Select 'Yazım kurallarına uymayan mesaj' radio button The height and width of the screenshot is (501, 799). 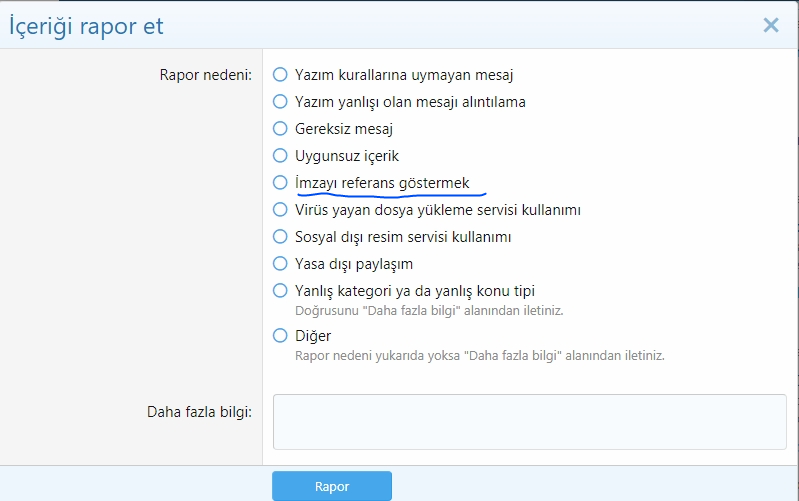(280, 74)
